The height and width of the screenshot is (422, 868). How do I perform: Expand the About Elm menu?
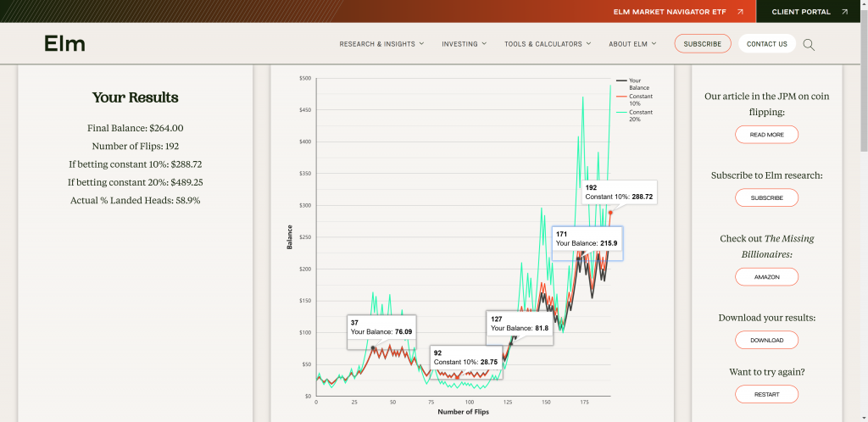click(632, 44)
